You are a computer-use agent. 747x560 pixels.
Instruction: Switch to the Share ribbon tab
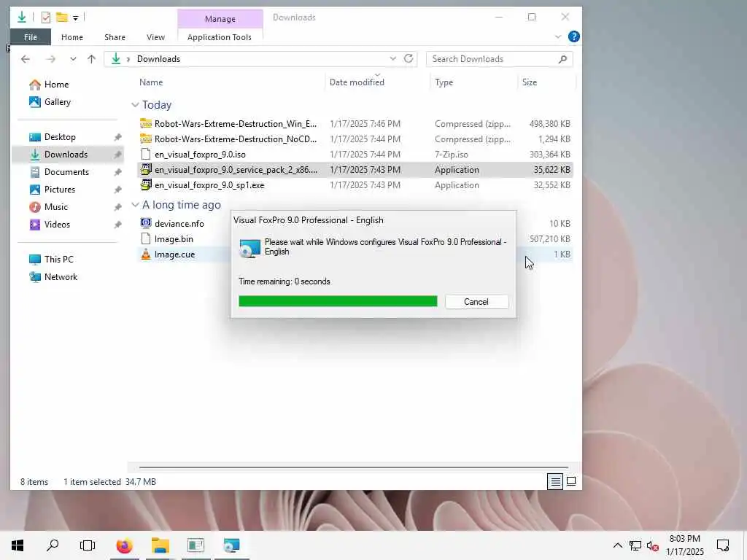115,37
